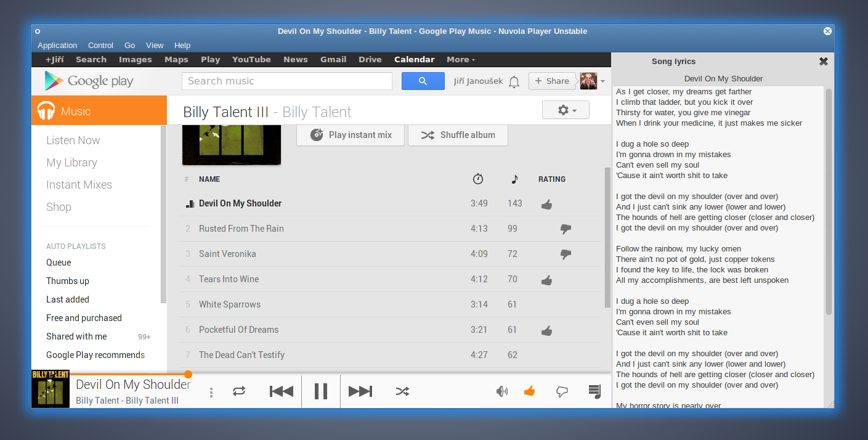Open the Thumbs up auto playlist
The height and width of the screenshot is (440, 868).
68,281
